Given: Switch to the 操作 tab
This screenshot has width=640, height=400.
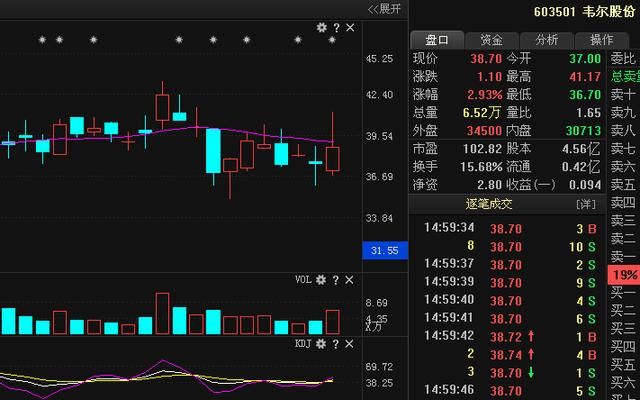Looking at the screenshot, I should (602, 40).
